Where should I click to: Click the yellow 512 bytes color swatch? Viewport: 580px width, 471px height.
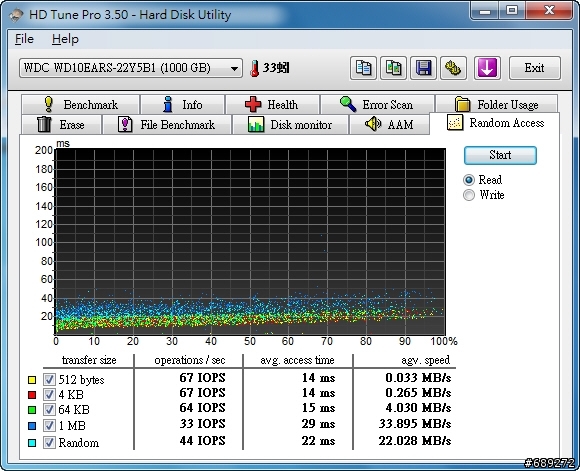click(x=32, y=380)
